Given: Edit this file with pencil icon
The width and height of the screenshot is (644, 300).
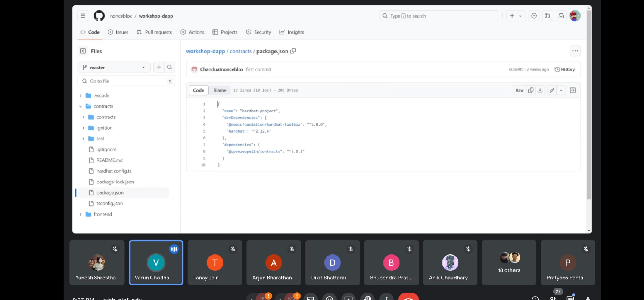Looking at the screenshot, I should coord(552,90).
